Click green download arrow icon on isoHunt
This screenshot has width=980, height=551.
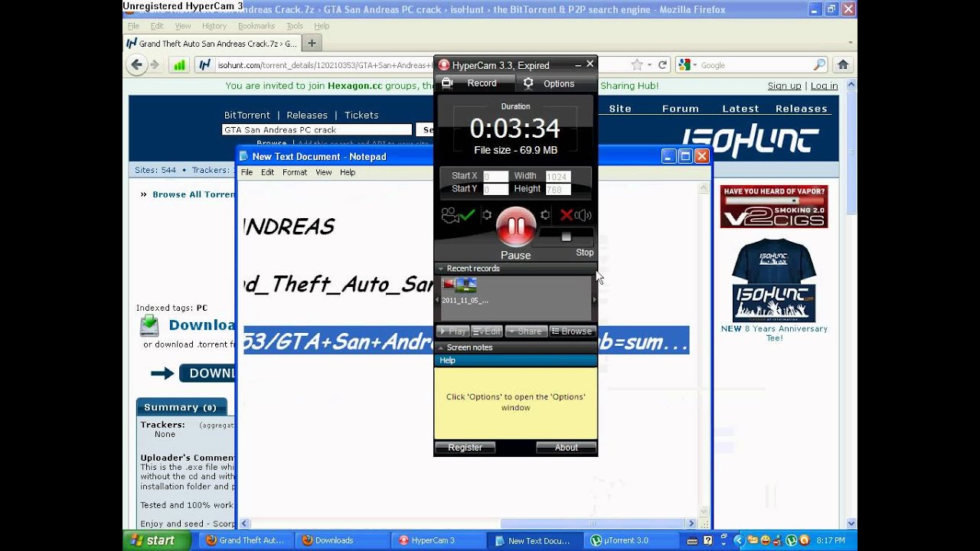(149, 326)
